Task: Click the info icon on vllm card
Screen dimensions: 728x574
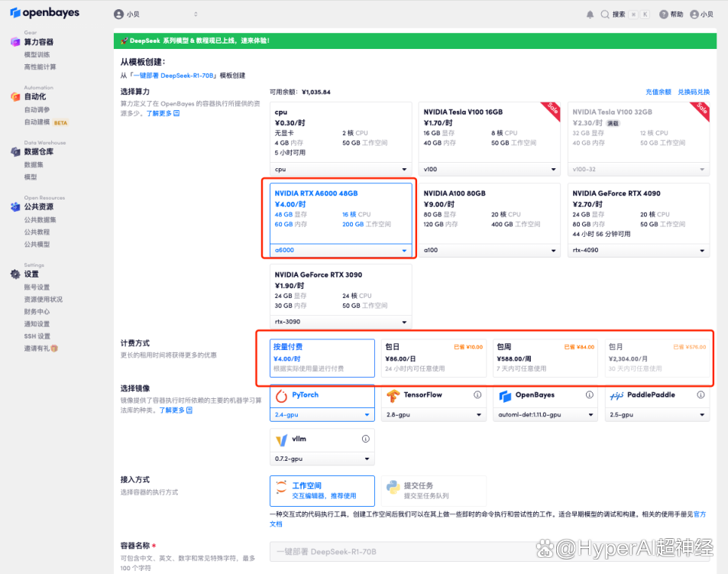Action: [x=366, y=439]
